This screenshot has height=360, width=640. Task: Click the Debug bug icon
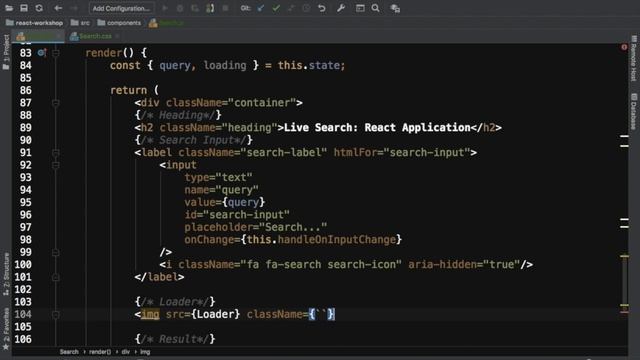click(180, 8)
